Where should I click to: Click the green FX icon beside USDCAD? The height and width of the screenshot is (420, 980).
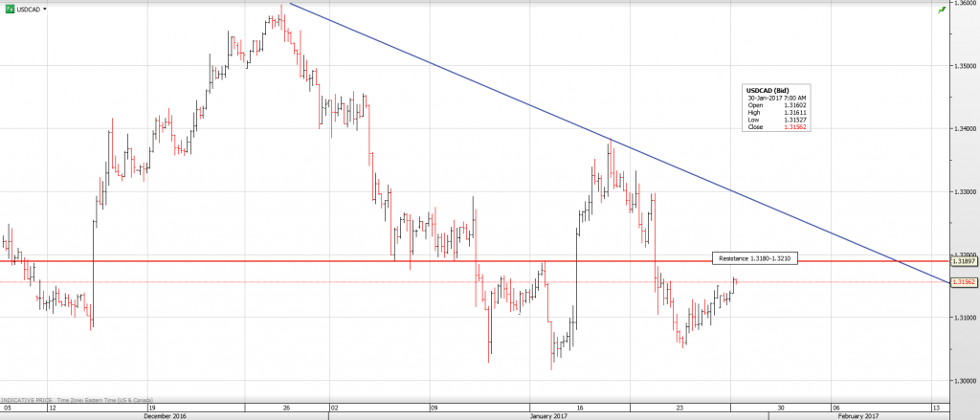coord(9,8)
